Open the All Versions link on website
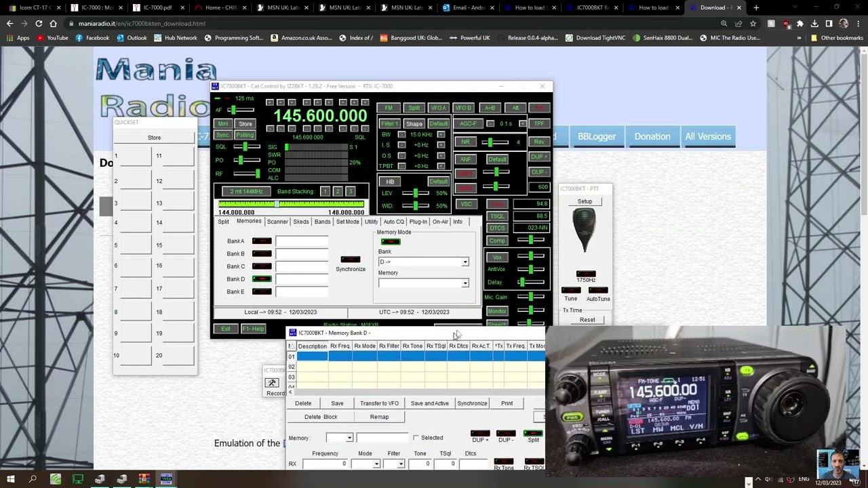 coord(708,136)
